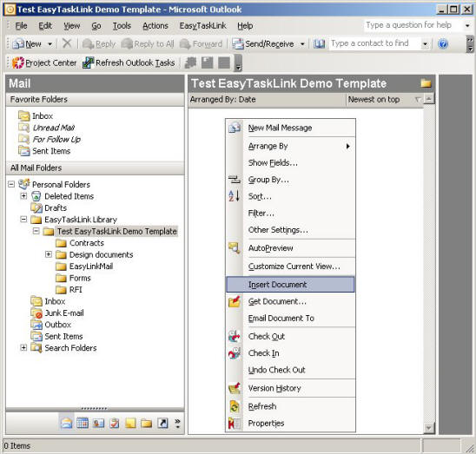The height and width of the screenshot is (454, 476).
Task: Switch to Calendar in navigation bar
Action: 83,423
